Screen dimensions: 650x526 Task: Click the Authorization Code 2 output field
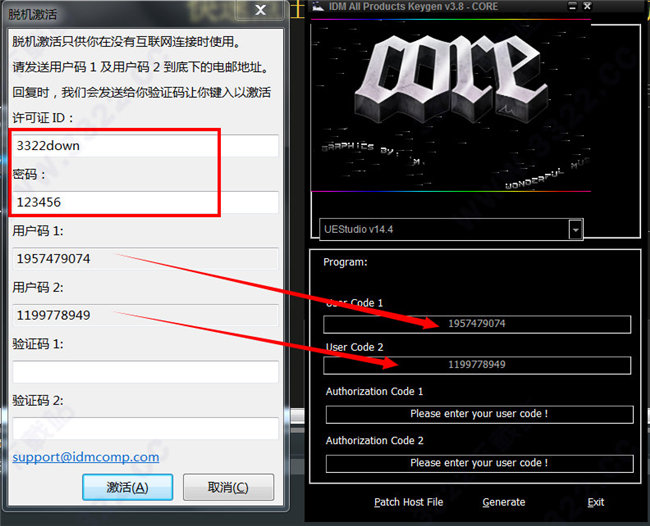[479, 463]
